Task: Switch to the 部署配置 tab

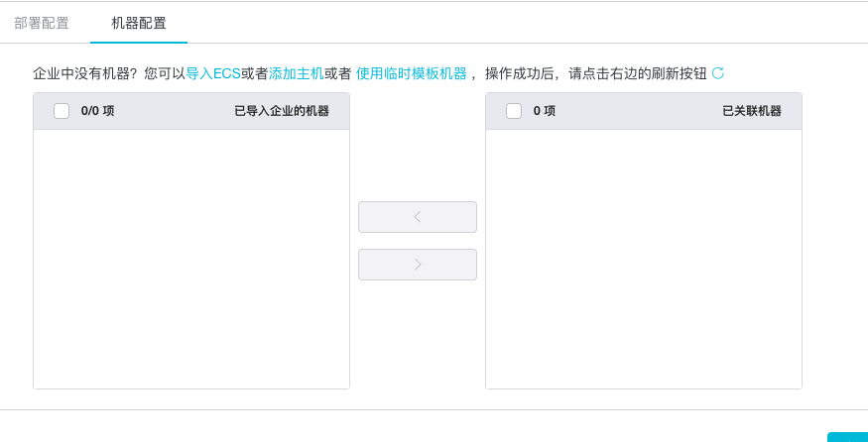Action: pyautogui.click(x=42, y=24)
